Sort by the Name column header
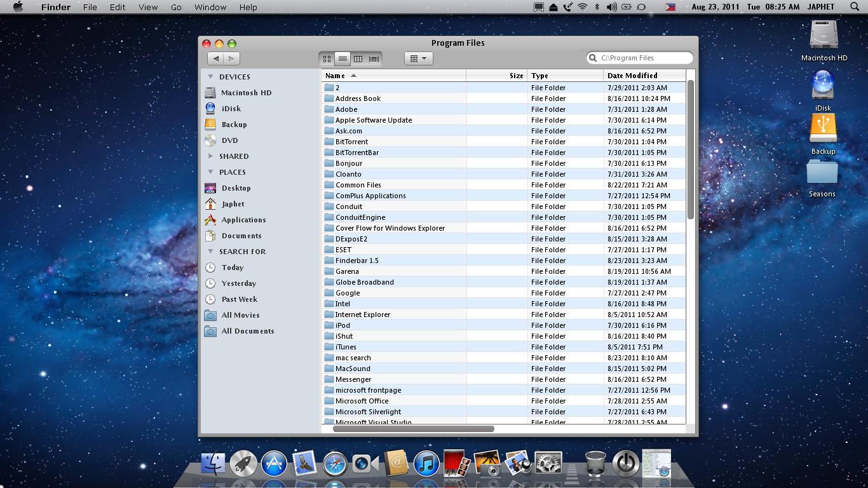Image resolution: width=868 pixels, height=488 pixels. (x=393, y=76)
